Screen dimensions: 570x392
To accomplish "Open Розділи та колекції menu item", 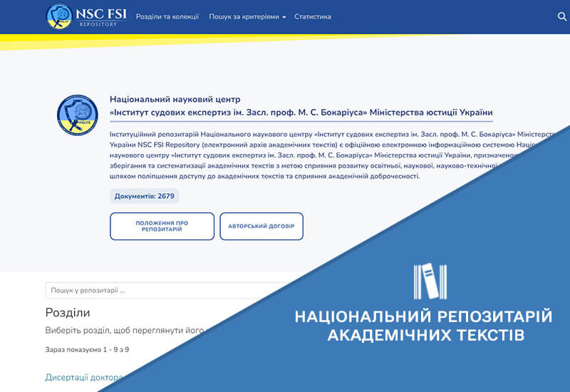I will point(167,16).
